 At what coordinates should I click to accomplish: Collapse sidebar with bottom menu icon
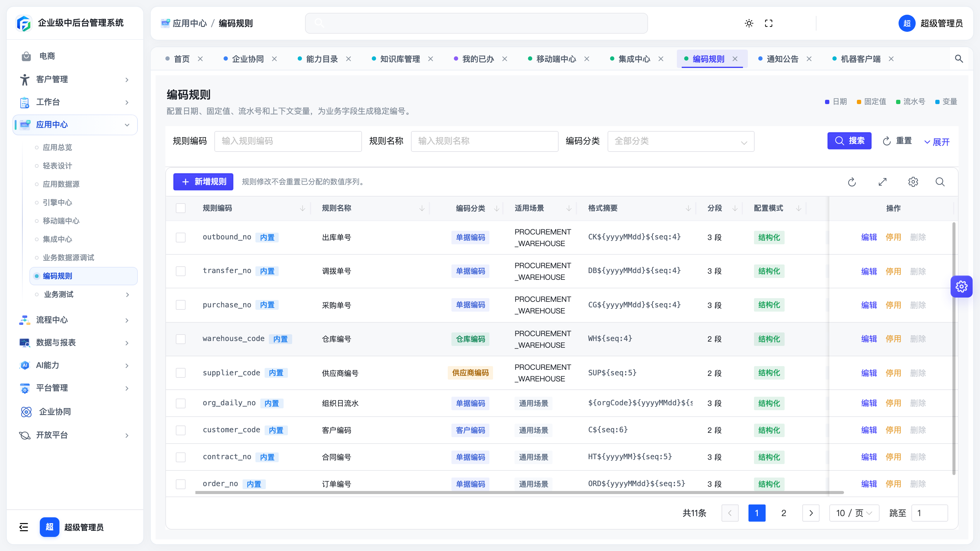click(x=24, y=527)
